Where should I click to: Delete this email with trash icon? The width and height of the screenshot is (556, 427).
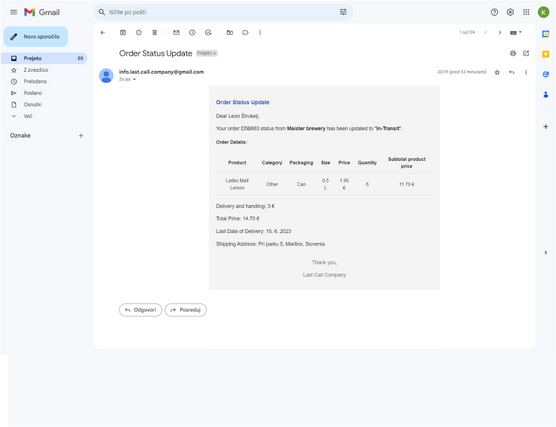click(155, 33)
